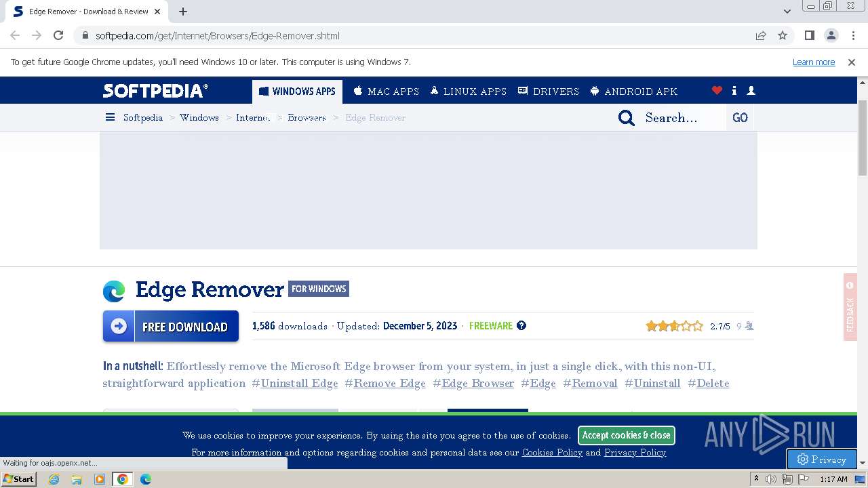The width and height of the screenshot is (868, 488).
Task: Open the Softpedia info icon
Action: [x=734, y=90]
